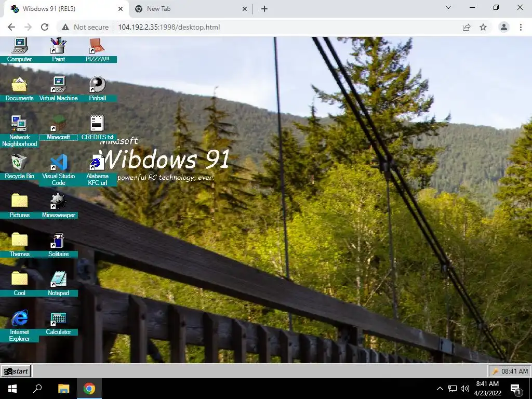Close the New Tab browser tab
This screenshot has height=399, width=532.
tap(245, 9)
